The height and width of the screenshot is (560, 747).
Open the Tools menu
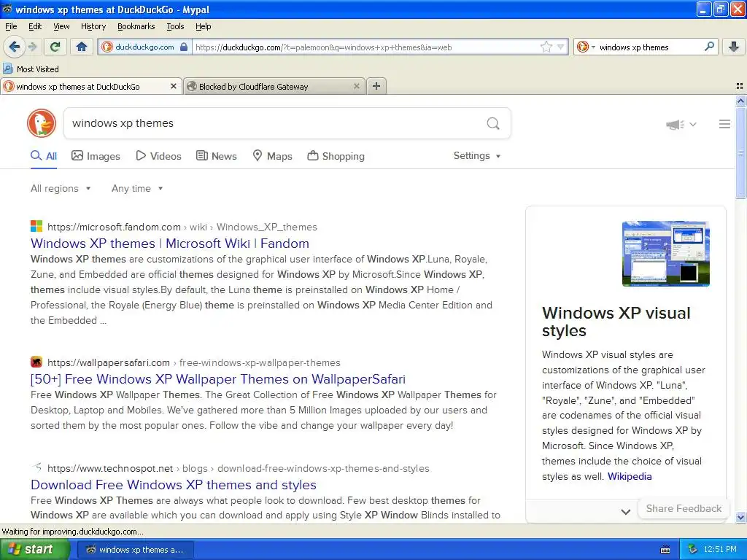175,26
